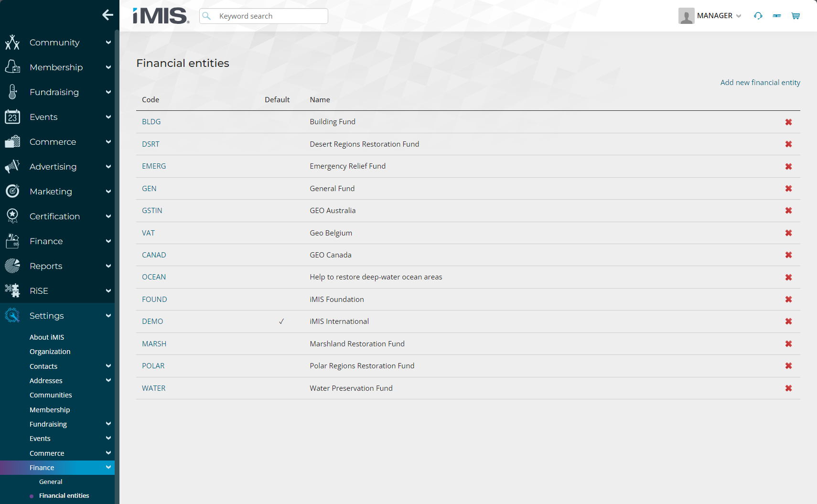Delete the Geo Belgium entity
817x504 pixels.
[x=788, y=233]
